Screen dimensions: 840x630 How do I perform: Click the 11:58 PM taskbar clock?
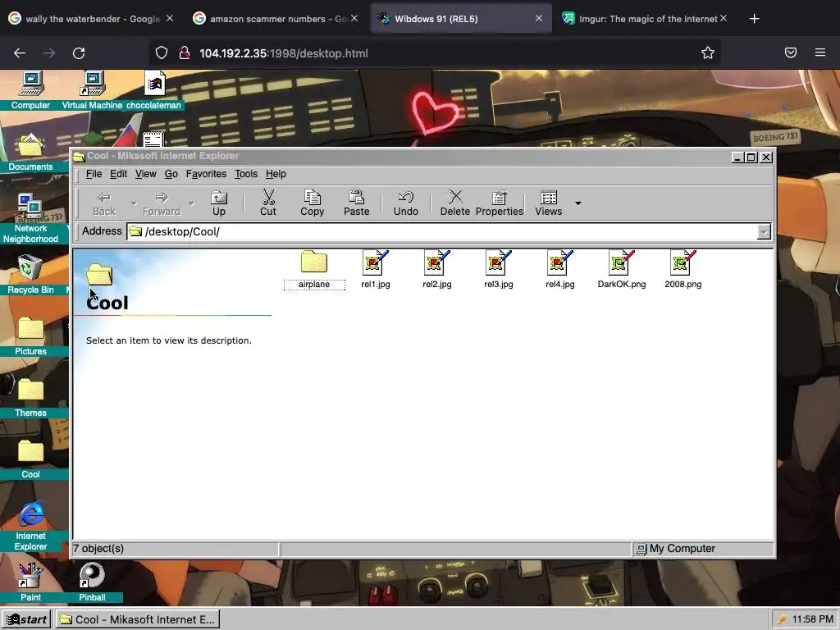pyautogui.click(x=813, y=620)
